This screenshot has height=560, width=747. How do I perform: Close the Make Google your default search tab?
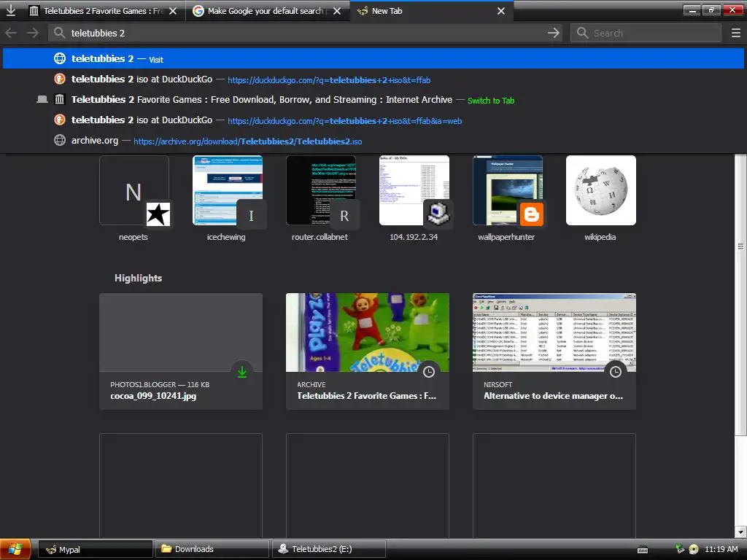[x=337, y=11]
